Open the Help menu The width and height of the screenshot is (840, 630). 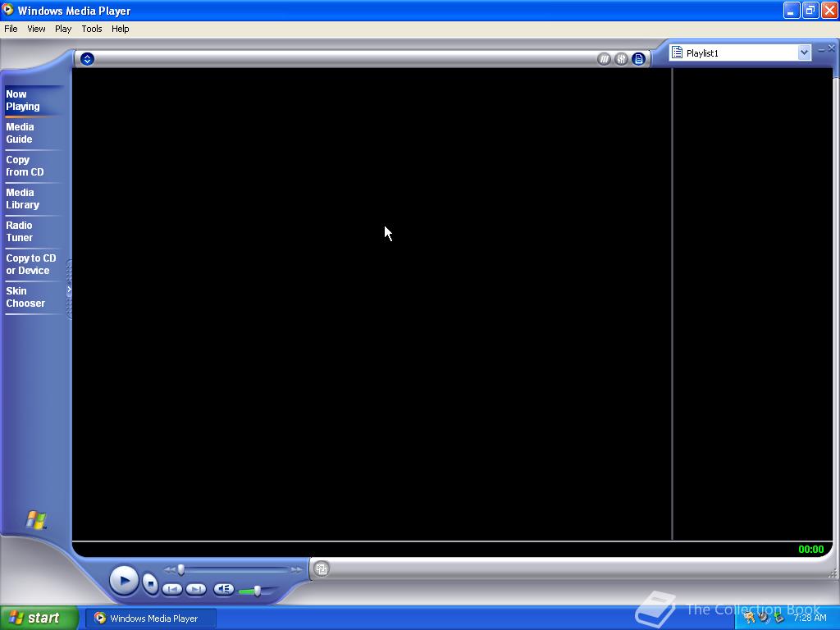click(120, 29)
